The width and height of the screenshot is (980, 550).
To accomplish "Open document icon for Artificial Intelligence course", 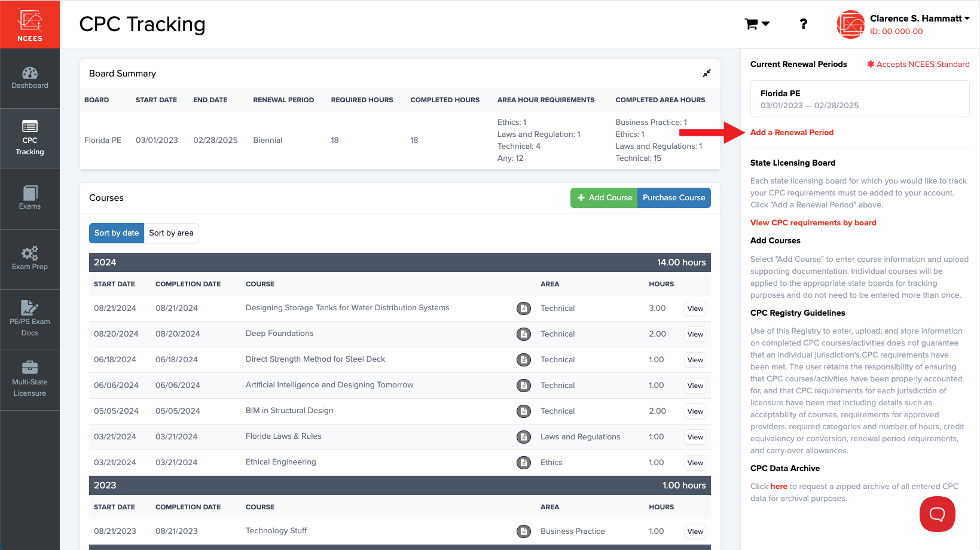I will [524, 386].
